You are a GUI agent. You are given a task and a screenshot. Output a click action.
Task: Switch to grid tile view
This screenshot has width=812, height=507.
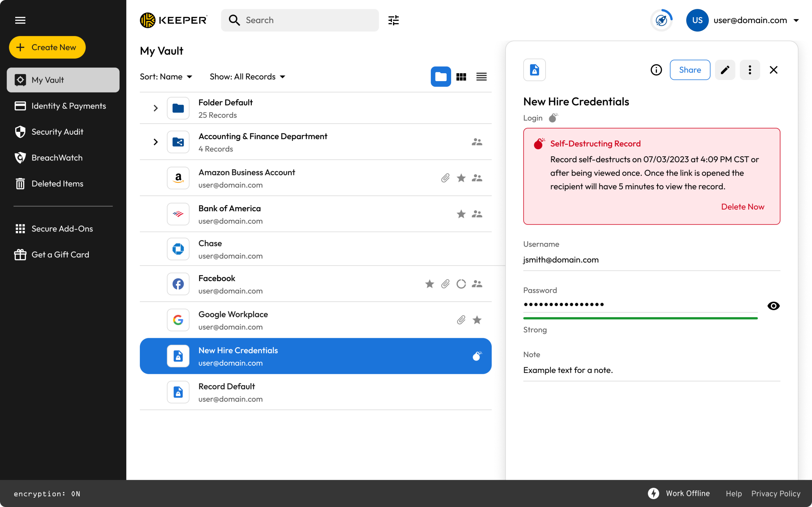[461, 77]
